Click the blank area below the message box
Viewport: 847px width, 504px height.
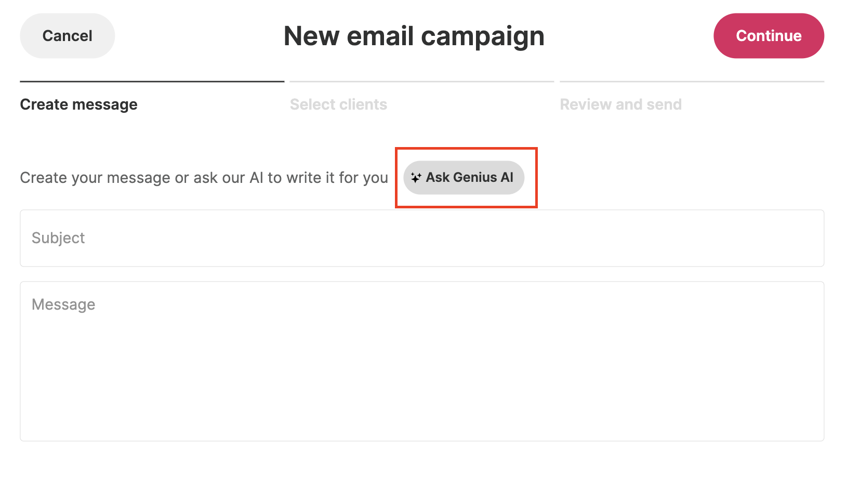click(421, 473)
